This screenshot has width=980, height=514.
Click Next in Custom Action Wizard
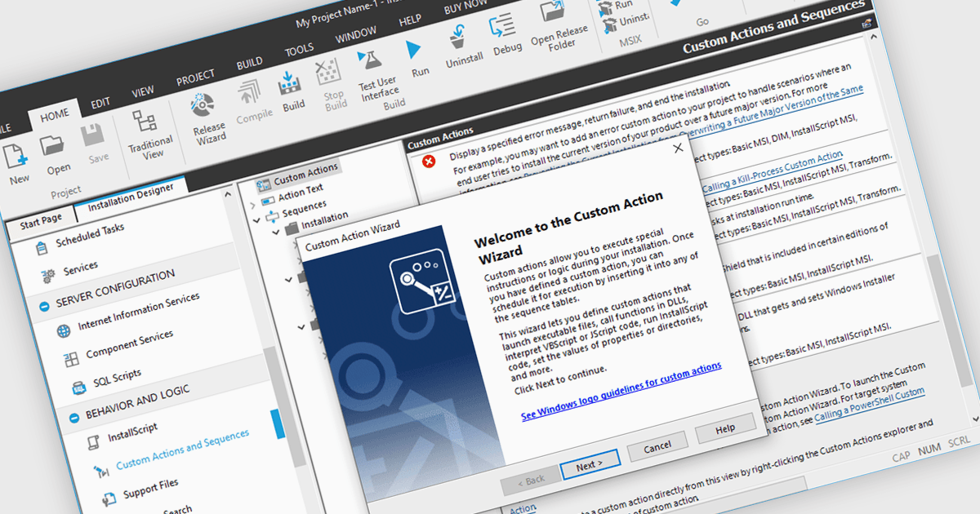(x=590, y=465)
